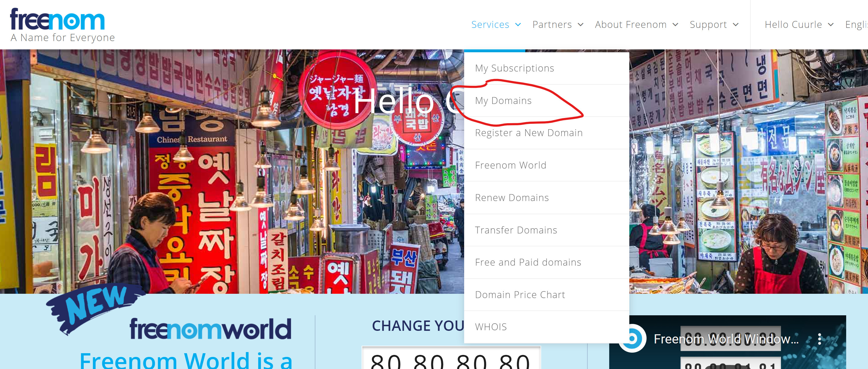Select My Domains from dropdown

pos(546,101)
